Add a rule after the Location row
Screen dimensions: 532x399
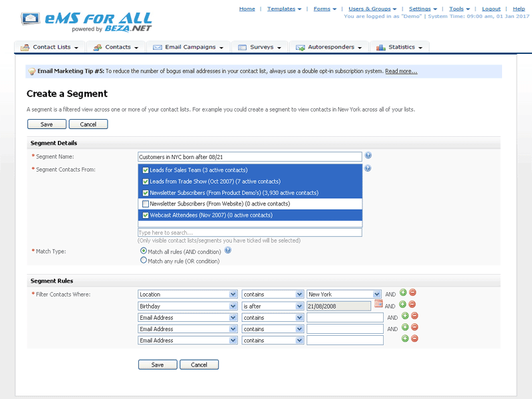point(403,293)
